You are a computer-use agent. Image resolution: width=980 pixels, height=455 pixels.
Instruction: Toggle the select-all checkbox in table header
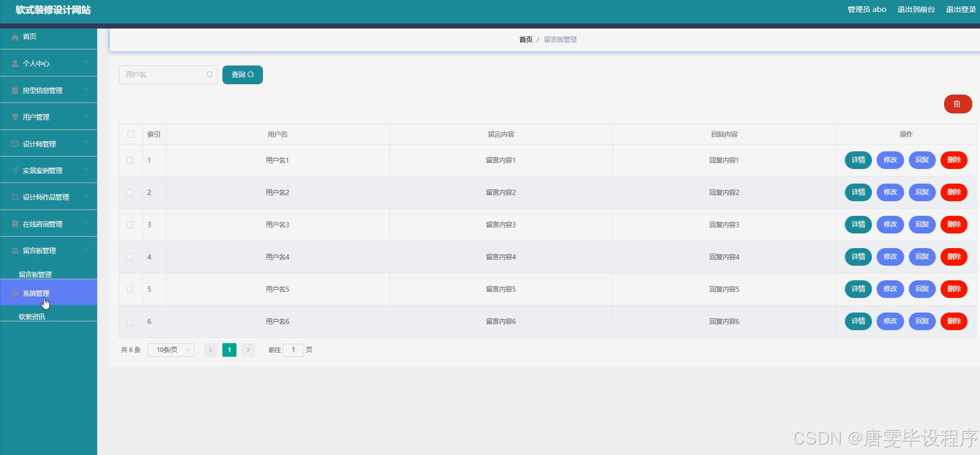click(130, 134)
